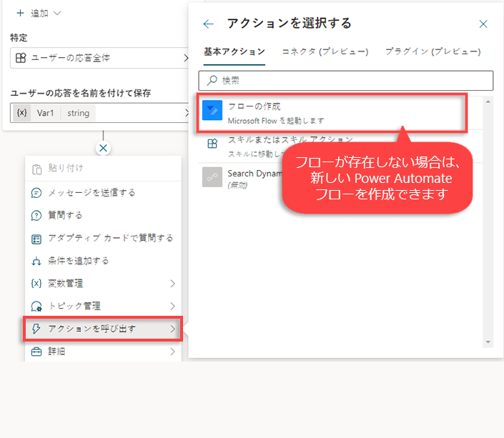This screenshot has height=438, width=504.
Task: Click the scrollbar up arrow in action list
Action: (488, 102)
